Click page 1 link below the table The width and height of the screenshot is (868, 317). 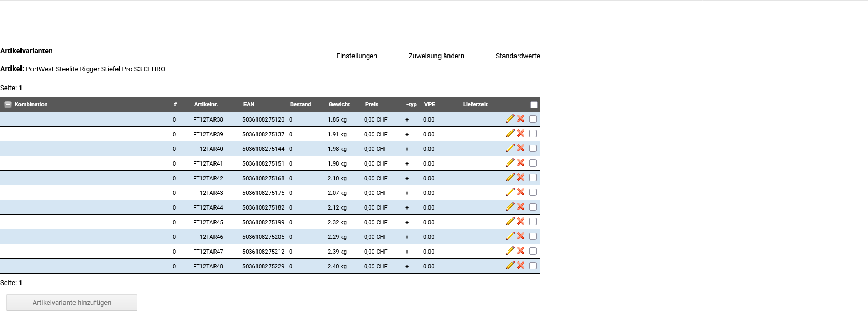pos(20,283)
